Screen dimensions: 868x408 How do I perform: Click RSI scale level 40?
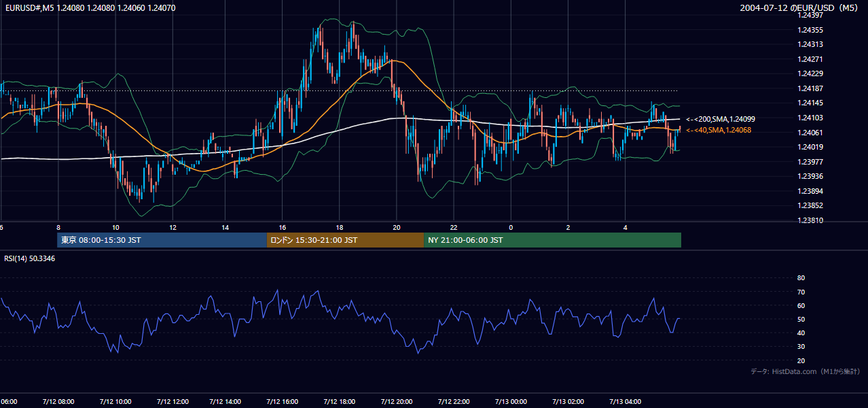pyautogui.click(x=801, y=333)
